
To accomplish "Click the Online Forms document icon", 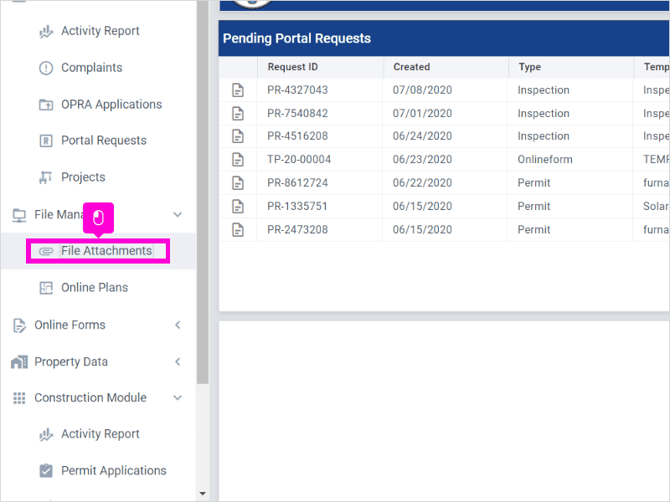I will (x=19, y=326).
